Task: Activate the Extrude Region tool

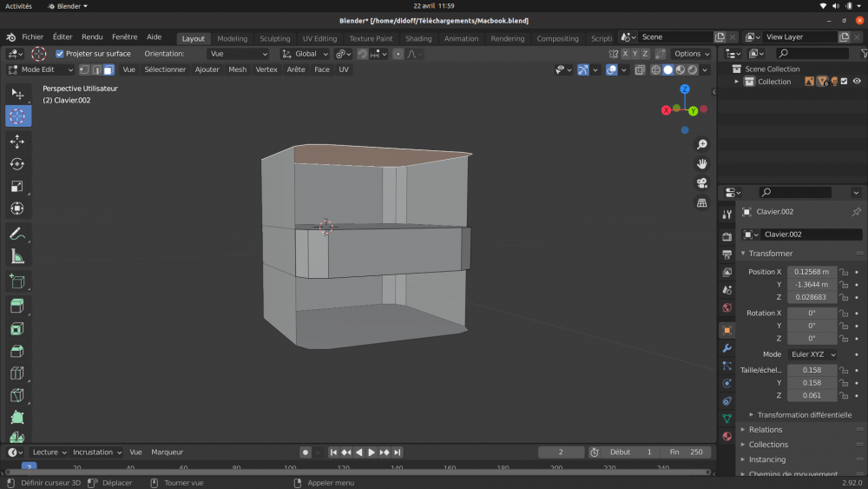Action: 17,306
